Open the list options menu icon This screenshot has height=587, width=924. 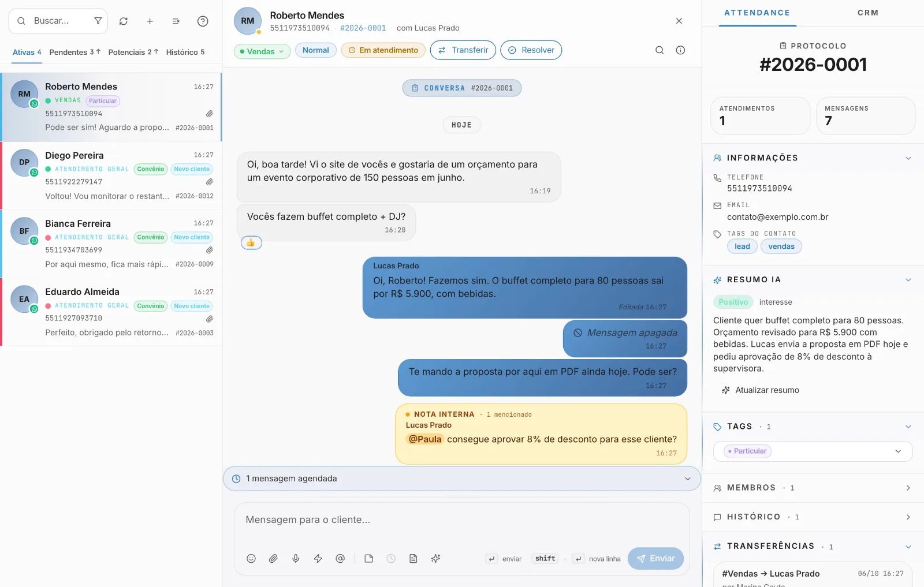coord(176,21)
